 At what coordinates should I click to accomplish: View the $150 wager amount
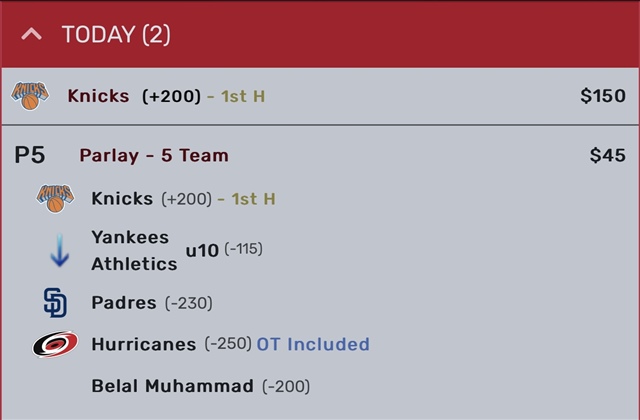tap(603, 96)
